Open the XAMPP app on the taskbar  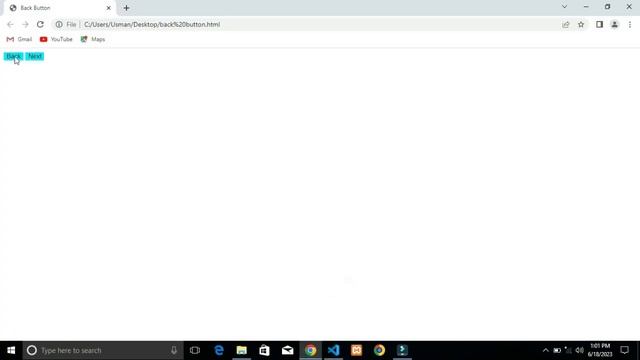click(356, 350)
